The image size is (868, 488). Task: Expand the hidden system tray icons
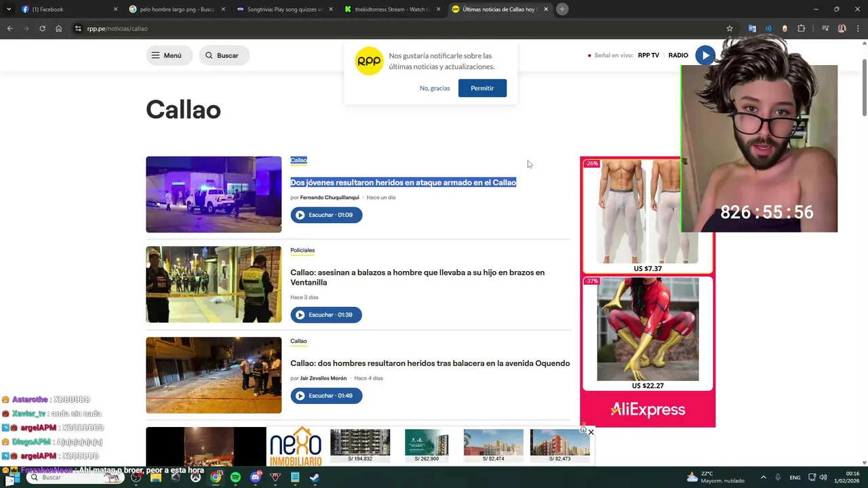click(763, 477)
